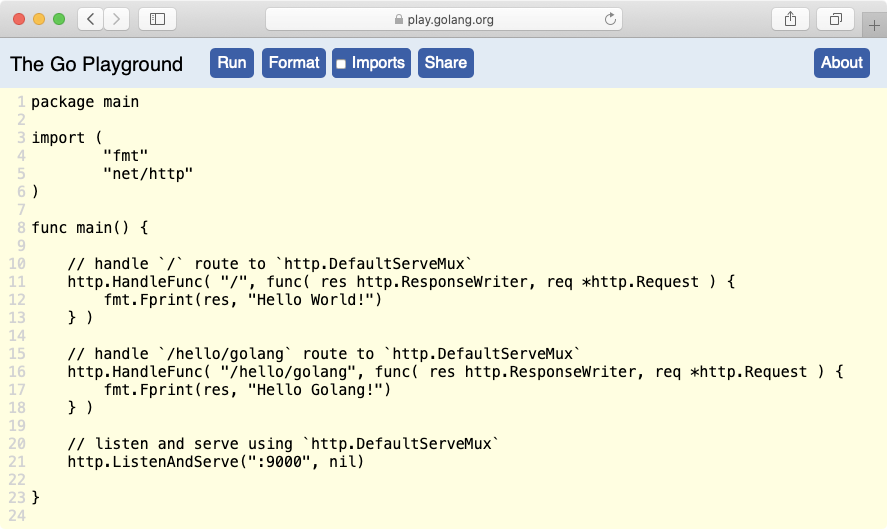Click line 8 func main declaration
Screen dimensions: 887x529
click(90, 228)
